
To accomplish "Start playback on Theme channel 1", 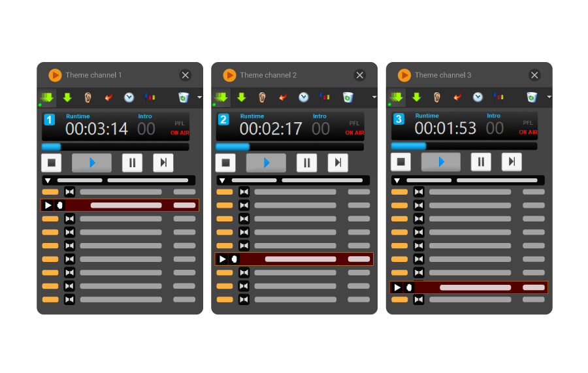I will [x=92, y=163].
